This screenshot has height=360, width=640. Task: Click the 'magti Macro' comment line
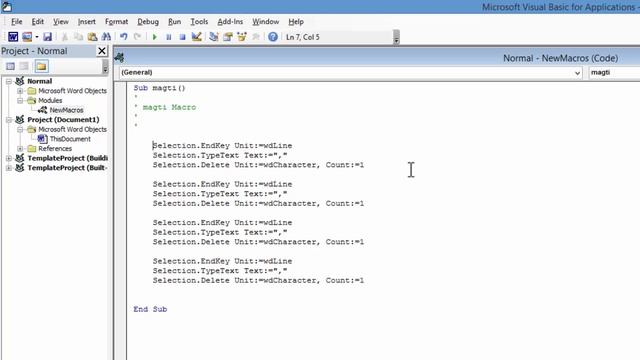(x=169, y=107)
